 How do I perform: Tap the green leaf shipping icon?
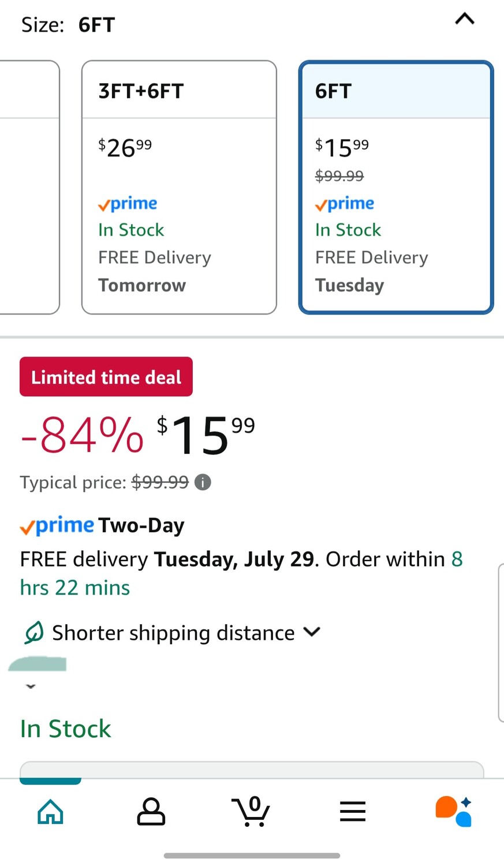[x=33, y=632]
